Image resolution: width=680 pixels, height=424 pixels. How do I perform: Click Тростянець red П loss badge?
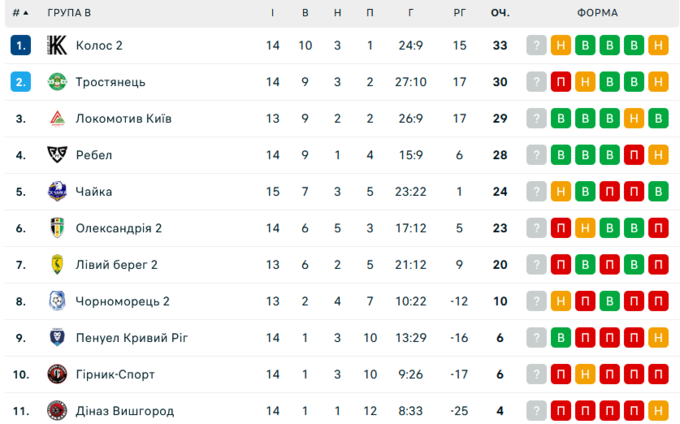pos(561,82)
